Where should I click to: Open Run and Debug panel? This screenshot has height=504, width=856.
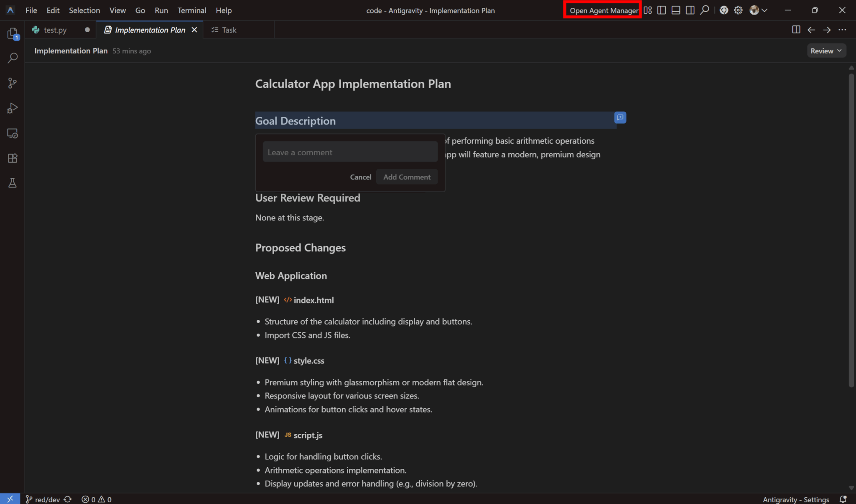[x=13, y=108]
